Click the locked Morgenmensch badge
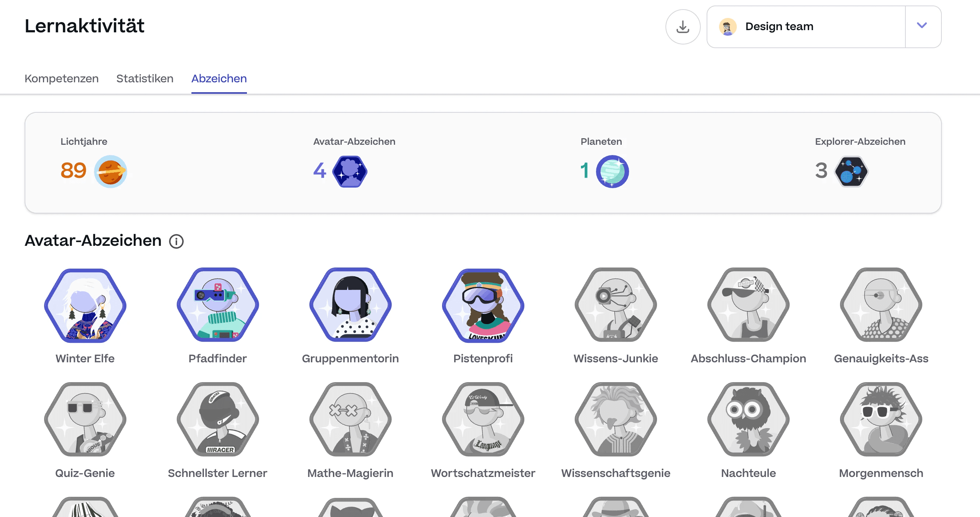980x517 pixels. [881, 419]
